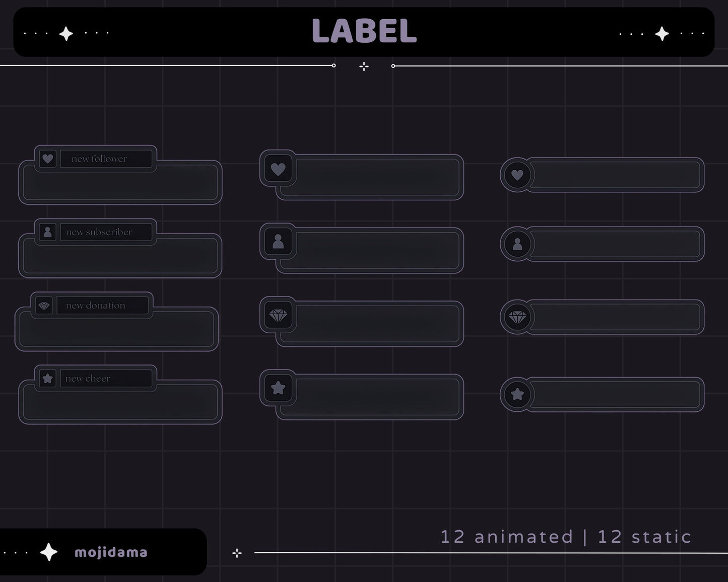Click the "mojidama" brand name
The width and height of the screenshot is (728, 582).
tap(111, 552)
